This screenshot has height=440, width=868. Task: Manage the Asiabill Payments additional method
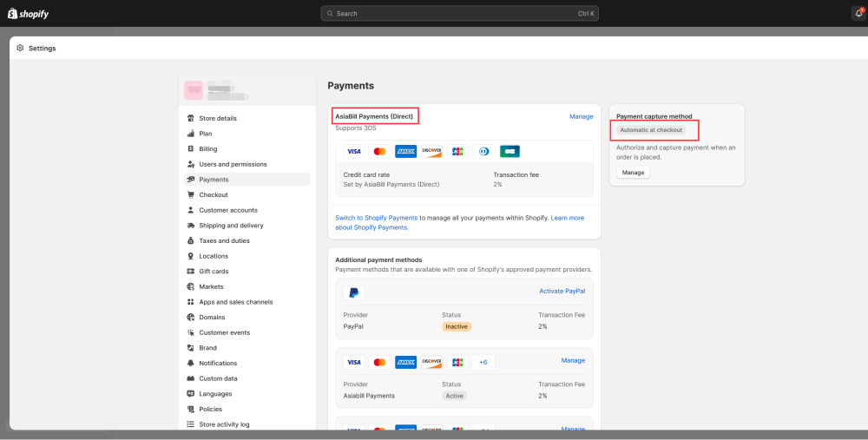[573, 360]
